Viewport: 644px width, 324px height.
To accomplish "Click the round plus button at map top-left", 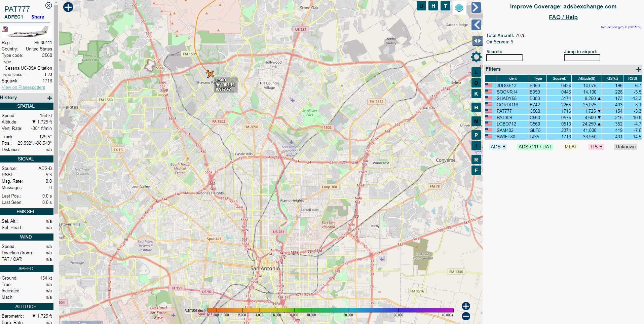I will click(x=68, y=7).
